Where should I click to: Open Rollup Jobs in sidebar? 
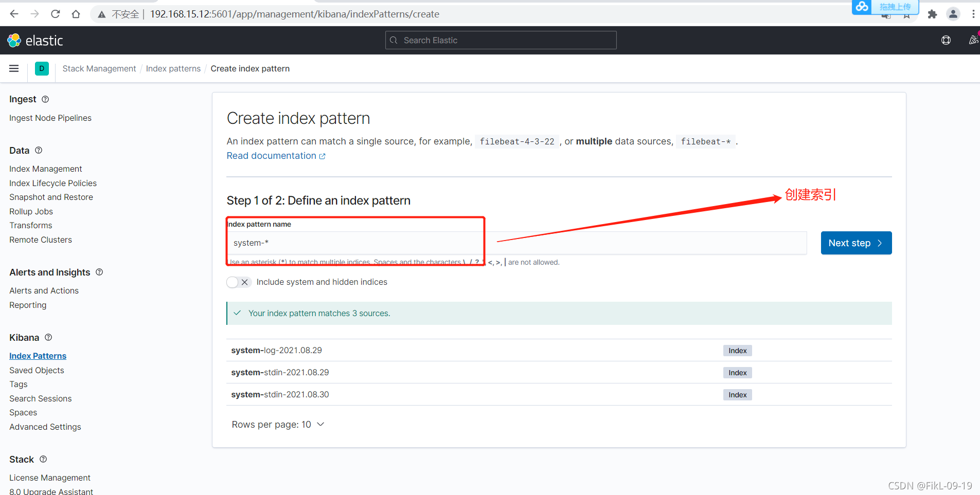[x=31, y=211]
